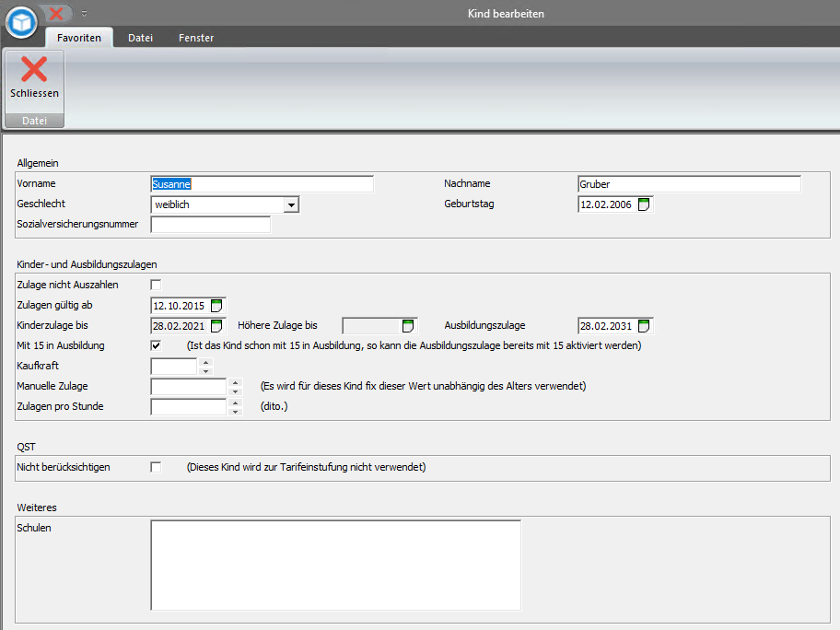Open calendar for Kinderzulage bis

click(216, 326)
